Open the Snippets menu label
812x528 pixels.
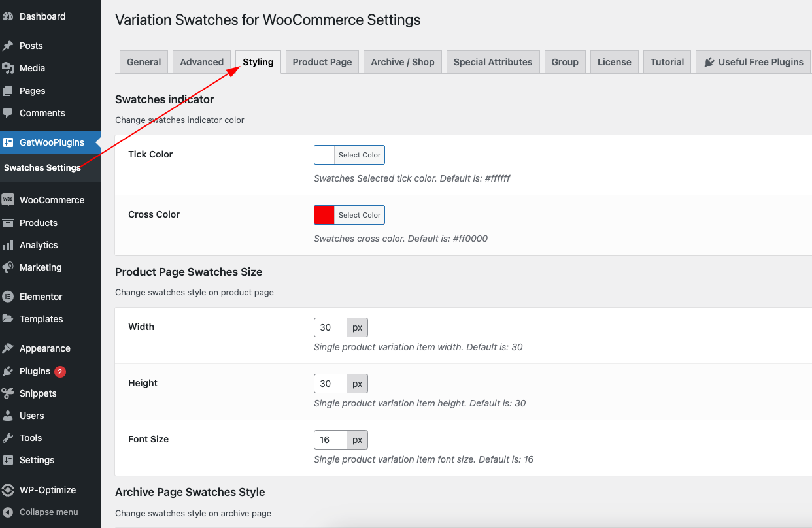(38, 393)
